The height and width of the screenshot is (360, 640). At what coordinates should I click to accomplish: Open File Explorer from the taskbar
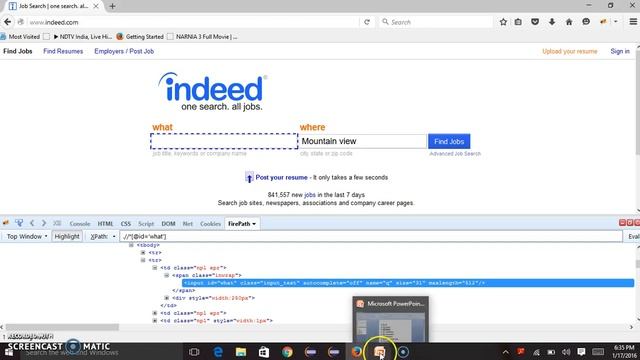click(x=241, y=351)
